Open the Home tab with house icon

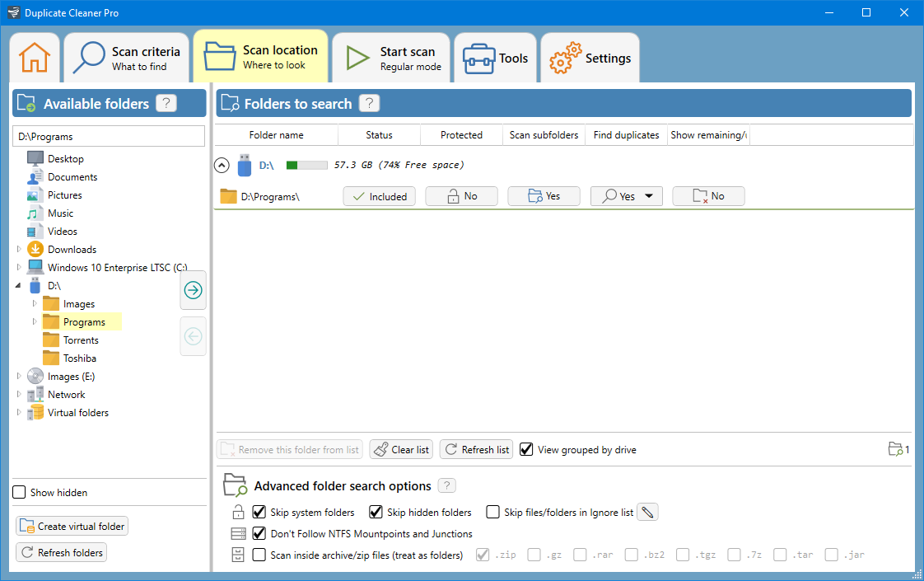[x=35, y=58]
